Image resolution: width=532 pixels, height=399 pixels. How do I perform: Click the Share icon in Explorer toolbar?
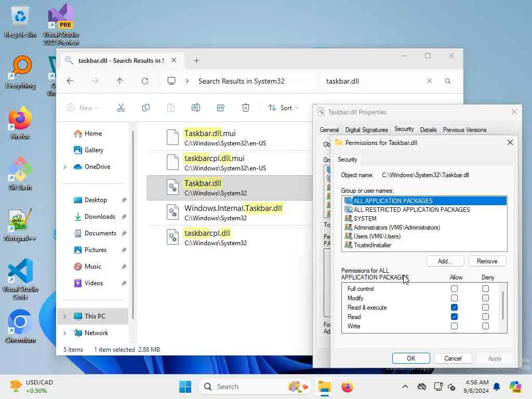point(221,108)
